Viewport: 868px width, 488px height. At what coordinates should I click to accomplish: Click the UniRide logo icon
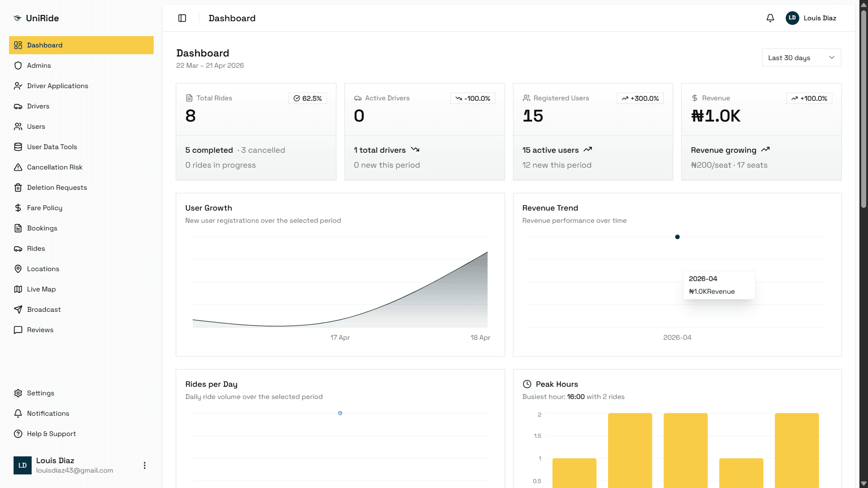(17, 18)
